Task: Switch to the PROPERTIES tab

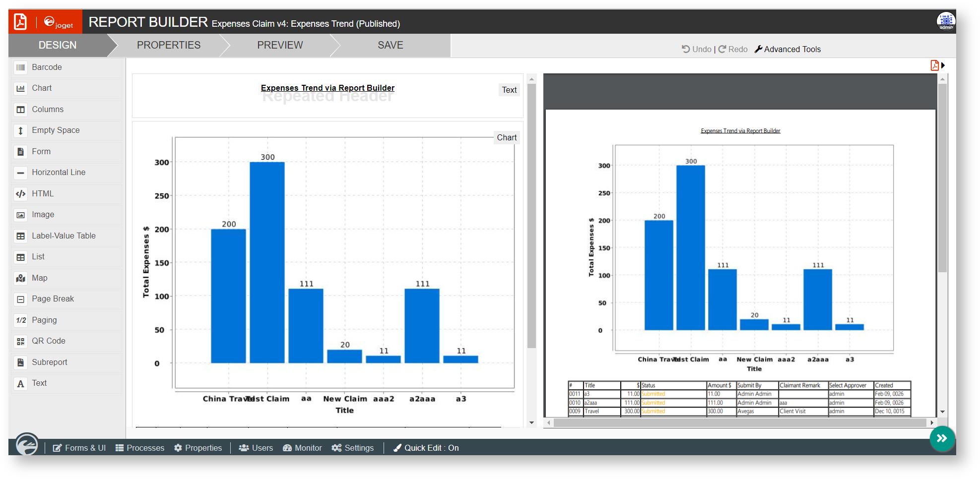Action: point(169,45)
